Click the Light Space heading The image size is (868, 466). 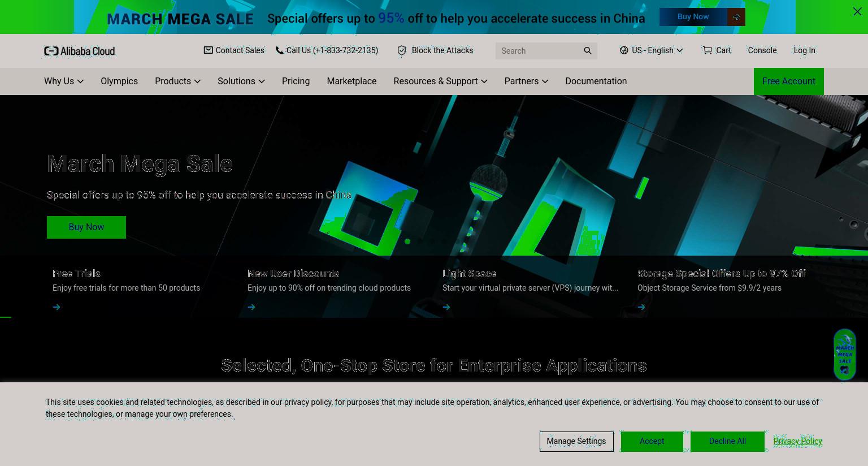(x=470, y=274)
